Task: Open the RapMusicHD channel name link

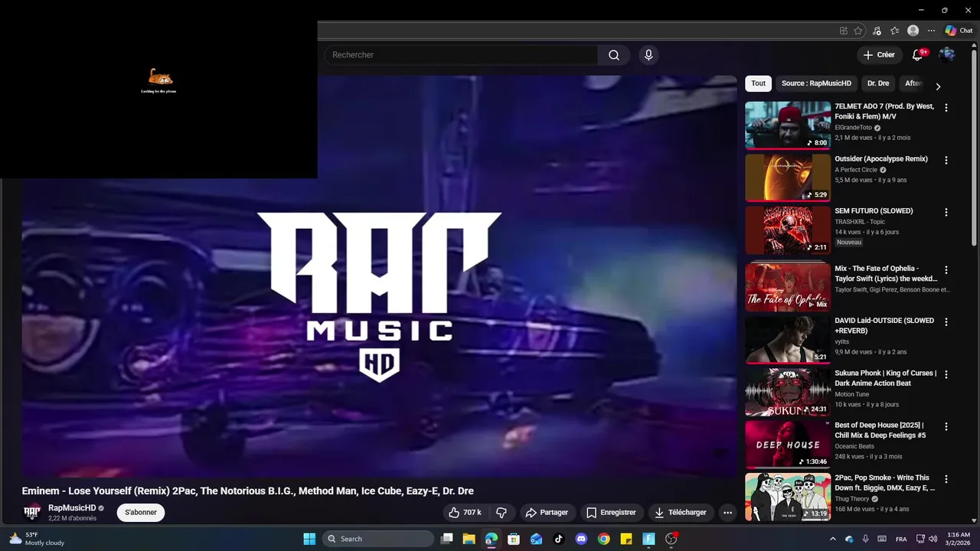Action: coord(72,508)
